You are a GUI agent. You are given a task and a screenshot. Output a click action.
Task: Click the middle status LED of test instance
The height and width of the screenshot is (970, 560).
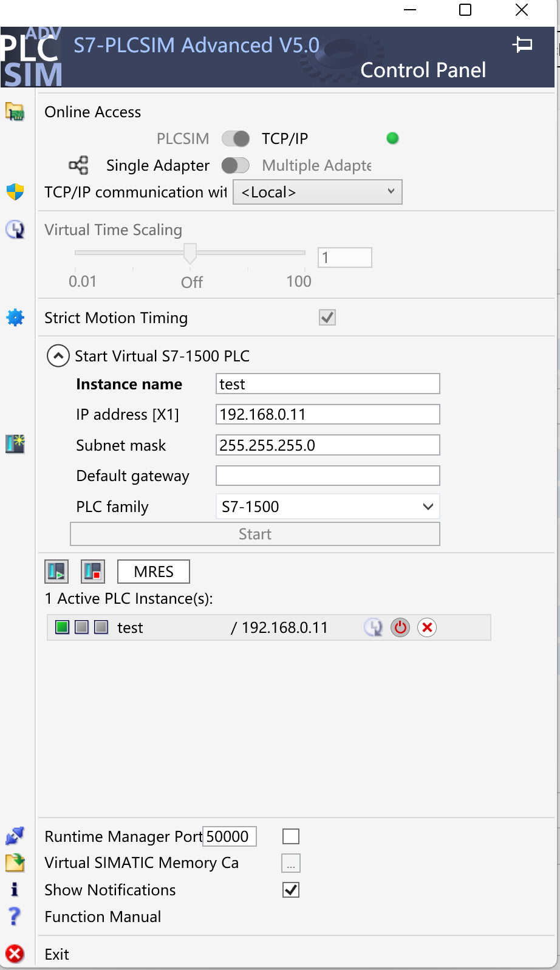click(x=81, y=627)
